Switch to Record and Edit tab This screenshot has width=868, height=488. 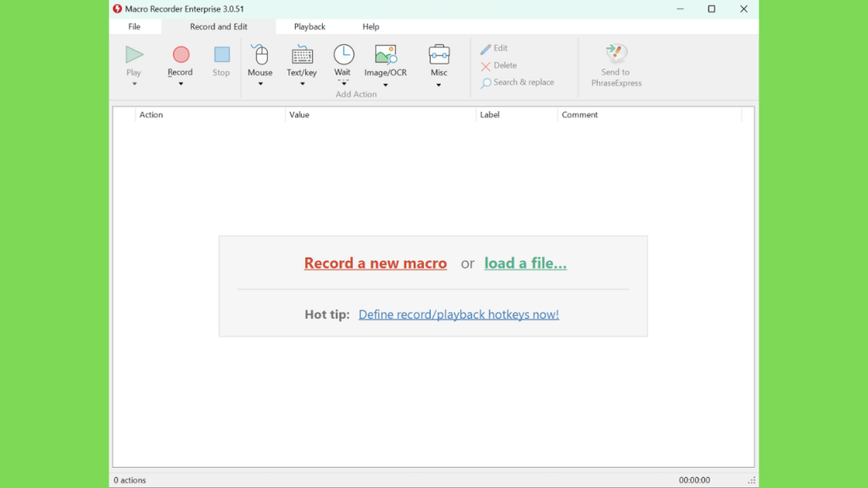click(219, 26)
